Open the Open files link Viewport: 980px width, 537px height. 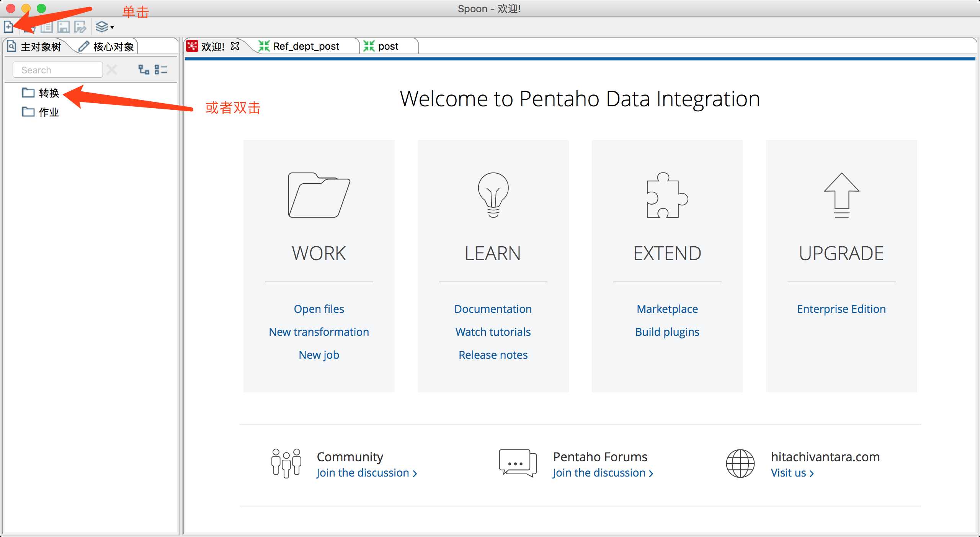tap(319, 309)
